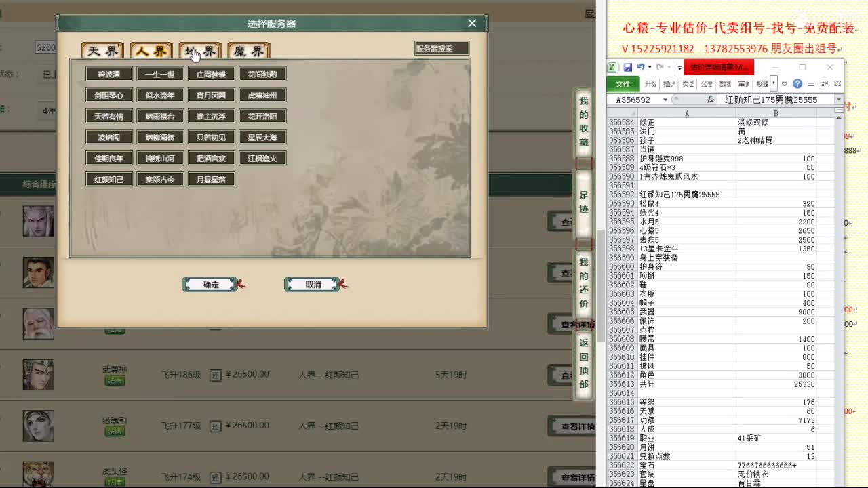868x488 pixels.
Task: Select Excel row header 356613
Action: (622, 384)
